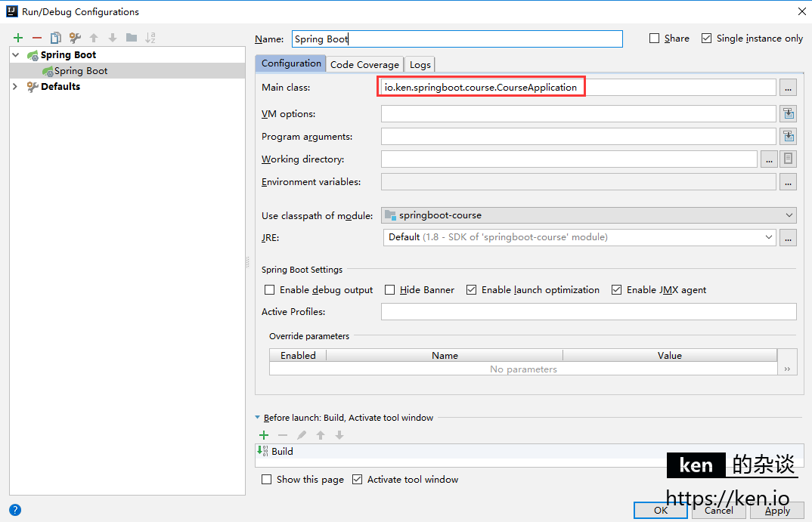Image resolution: width=812 pixels, height=522 pixels.
Task: Expand VM options field editor
Action: pyautogui.click(x=788, y=113)
